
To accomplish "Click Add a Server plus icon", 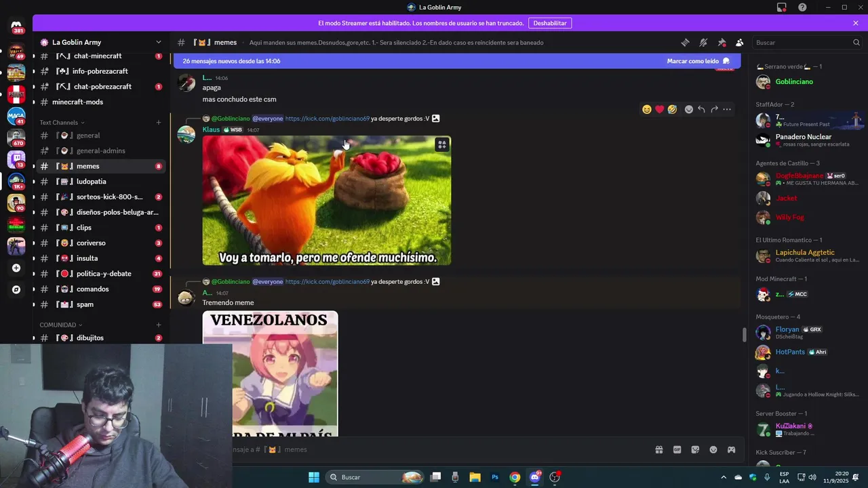I will click(16, 268).
